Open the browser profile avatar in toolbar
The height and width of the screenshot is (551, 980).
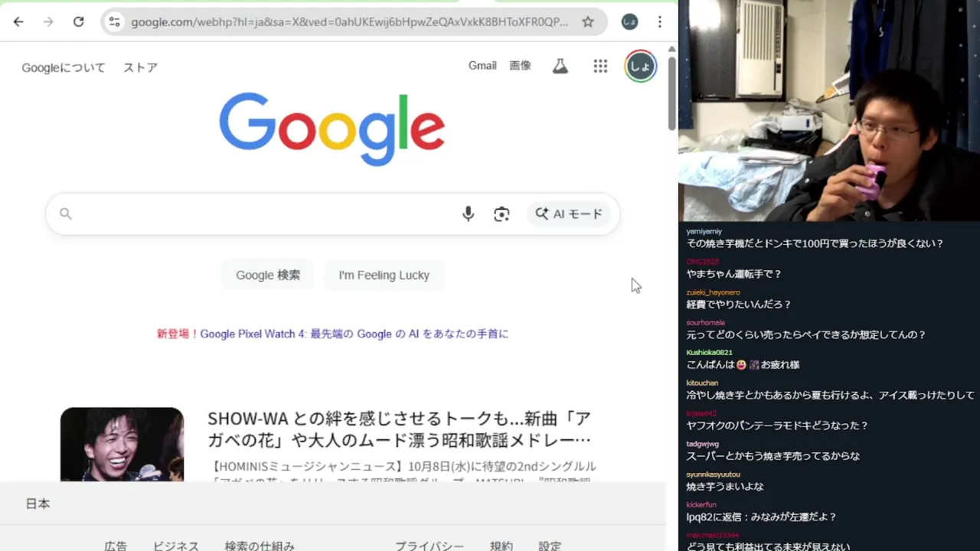click(x=629, y=21)
